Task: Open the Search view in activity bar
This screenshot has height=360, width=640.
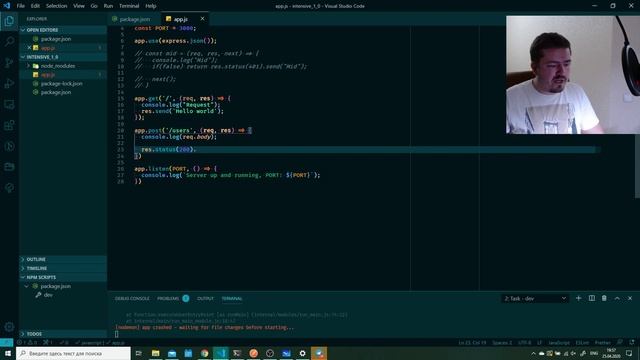Action: tap(9, 42)
